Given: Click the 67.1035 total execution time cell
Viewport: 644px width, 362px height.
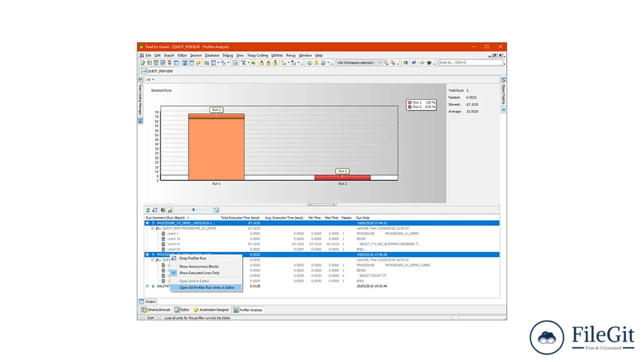Looking at the screenshot, I should click(254, 223).
